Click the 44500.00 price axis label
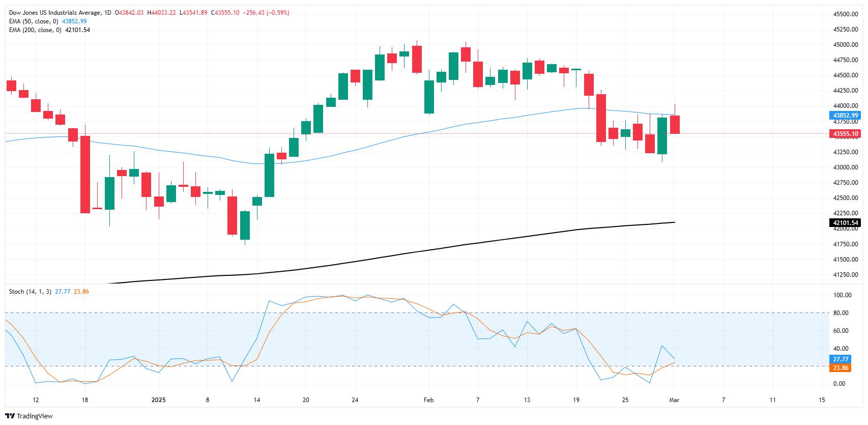The width and height of the screenshot is (868, 425). tap(845, 75)
